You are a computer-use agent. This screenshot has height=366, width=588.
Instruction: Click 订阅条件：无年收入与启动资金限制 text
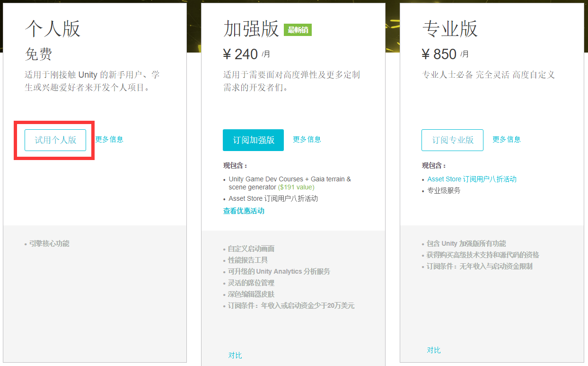pos(479,267)
